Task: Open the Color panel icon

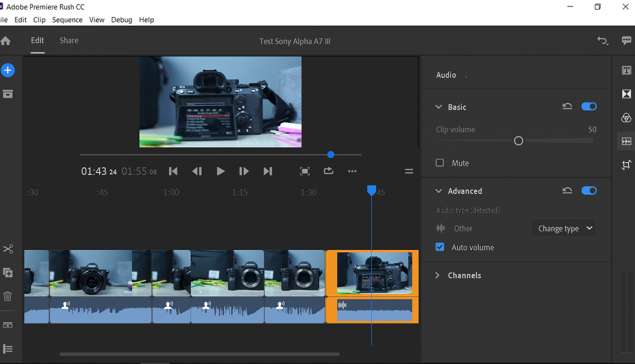Action: tap(626, 118)
